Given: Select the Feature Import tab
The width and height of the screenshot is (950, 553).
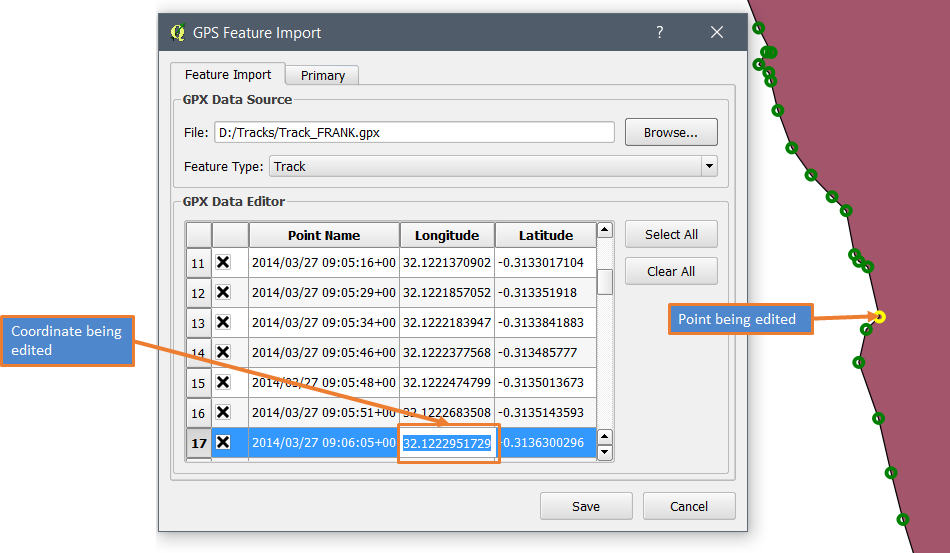Looking at the screenshot, I should click(x=228, y=75).
